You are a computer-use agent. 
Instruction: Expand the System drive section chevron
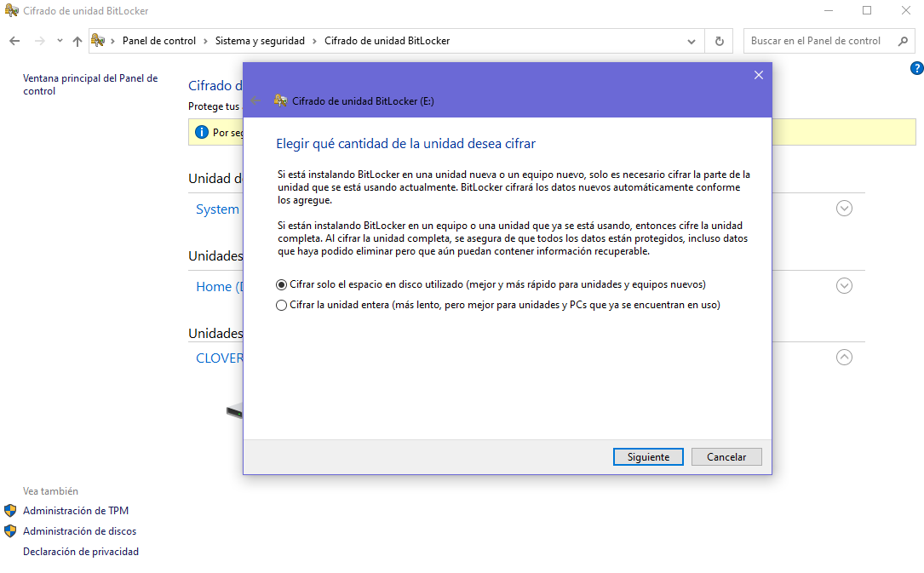pos(844,208)
